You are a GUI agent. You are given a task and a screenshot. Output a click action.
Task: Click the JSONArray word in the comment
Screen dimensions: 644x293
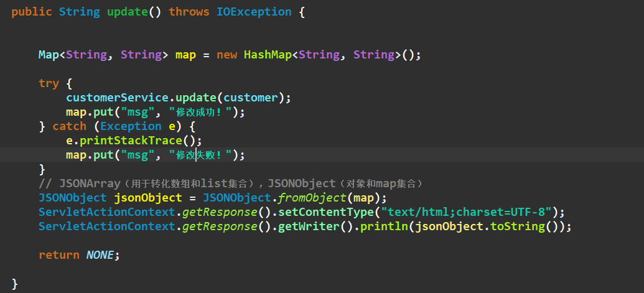[90, 183]
